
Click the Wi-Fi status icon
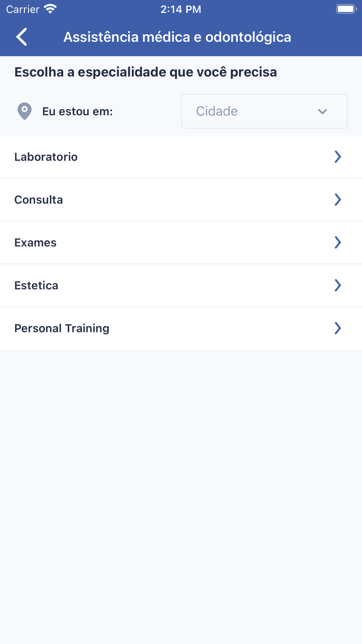[x=50, y=9]
